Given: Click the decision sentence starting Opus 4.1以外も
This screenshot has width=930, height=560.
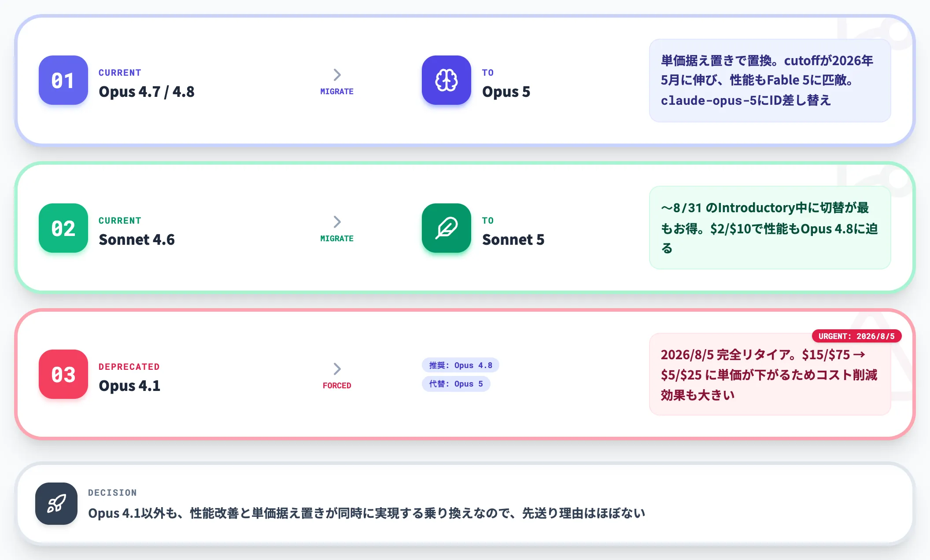Looking at the screenshot, I should [x=366, y=513].
